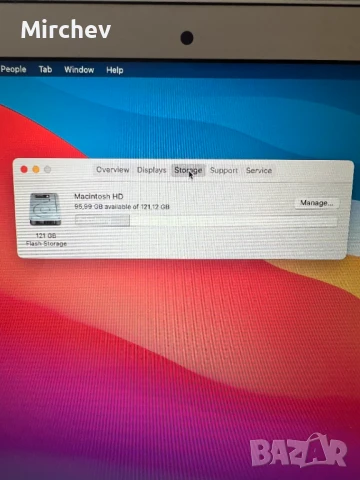Click the Manage... button
The width and height of the screenshot is (360, 480).
pyautogui.click(x=317, y=203)
